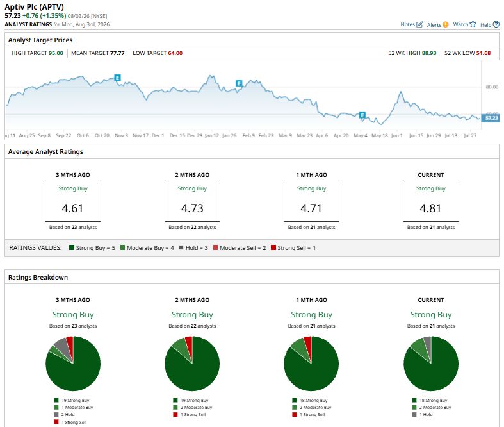Click the earnings marker near Feb 9
Screen dimensions: 504x427
(x=239, y=83)
